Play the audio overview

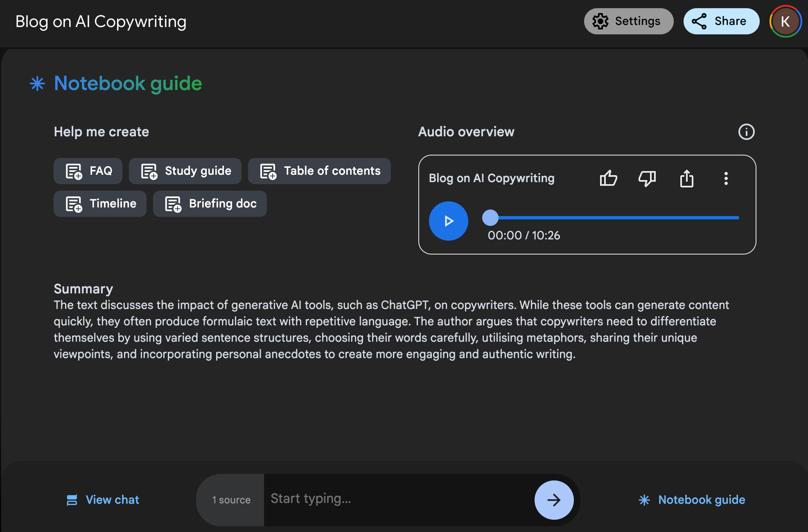click(x=448, y=221)
